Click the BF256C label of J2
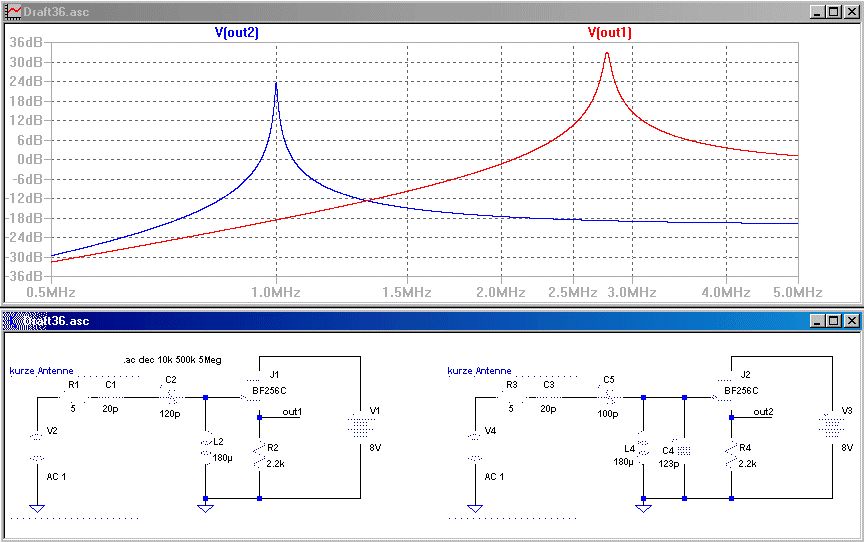The image size is (864, 542). (x=741, y=391)
